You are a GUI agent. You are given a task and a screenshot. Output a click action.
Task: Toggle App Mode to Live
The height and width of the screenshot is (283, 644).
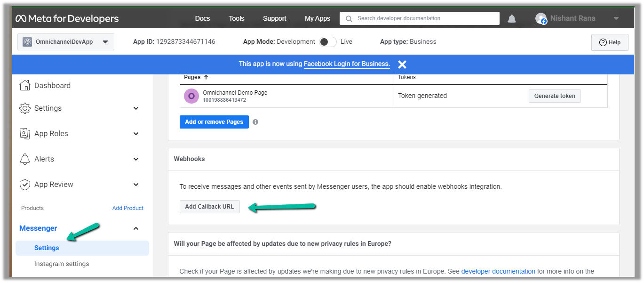click(327, 42)
